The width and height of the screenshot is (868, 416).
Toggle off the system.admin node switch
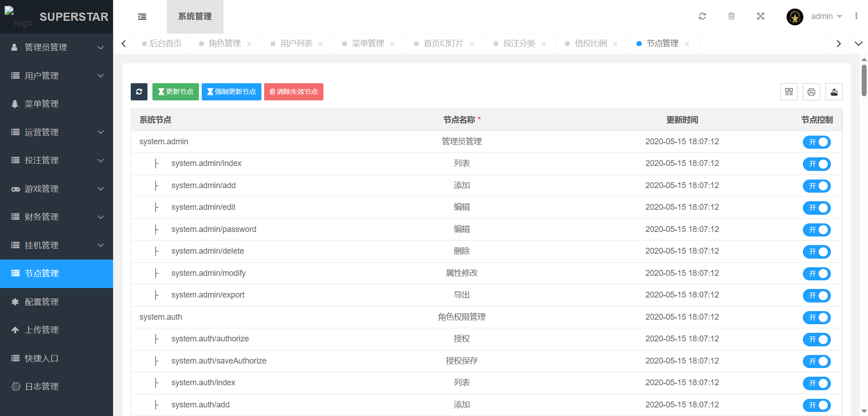(816, 142)
